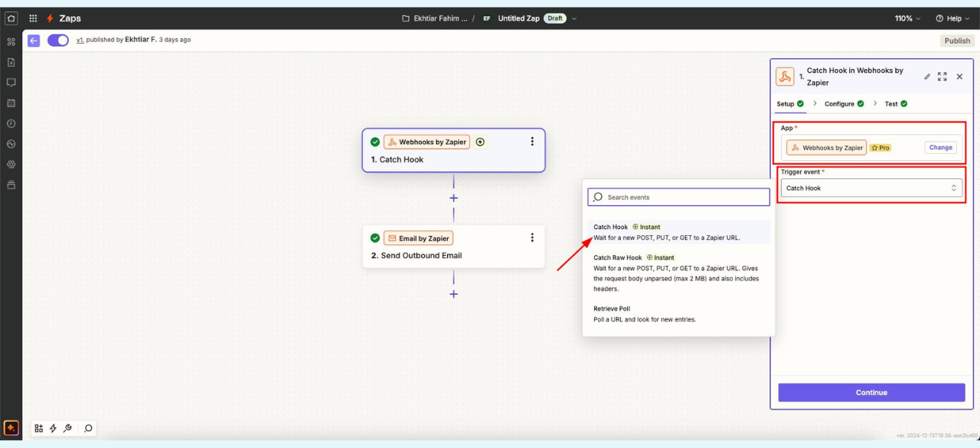The height and width of the screenshot is (448, 980).
Task: Open the Ekhtiar Fahim folder breadcrumb
Action: coord(434,18)
